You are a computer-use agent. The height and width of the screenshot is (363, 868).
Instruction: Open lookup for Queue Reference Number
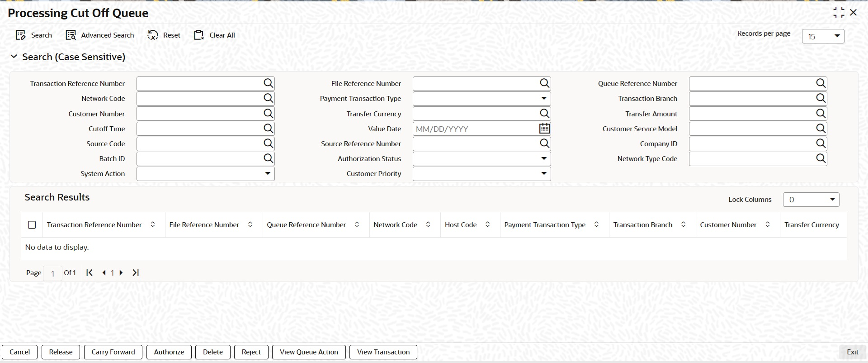(x=821, y=83)
